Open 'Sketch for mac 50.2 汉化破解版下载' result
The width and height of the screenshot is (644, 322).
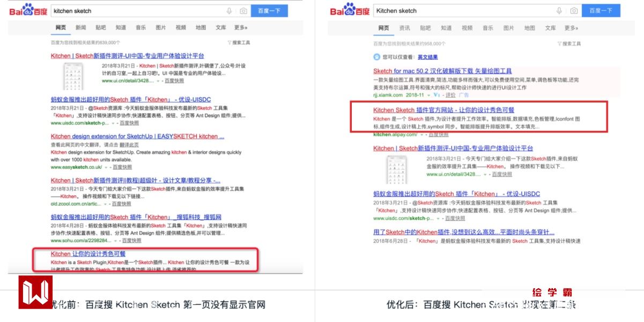(442, 71)
